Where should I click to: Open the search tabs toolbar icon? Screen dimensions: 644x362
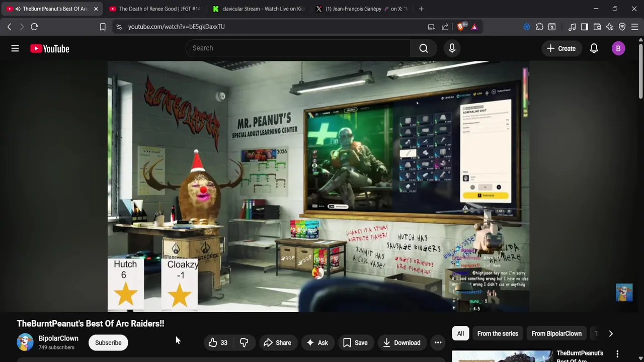coord(552,27)
